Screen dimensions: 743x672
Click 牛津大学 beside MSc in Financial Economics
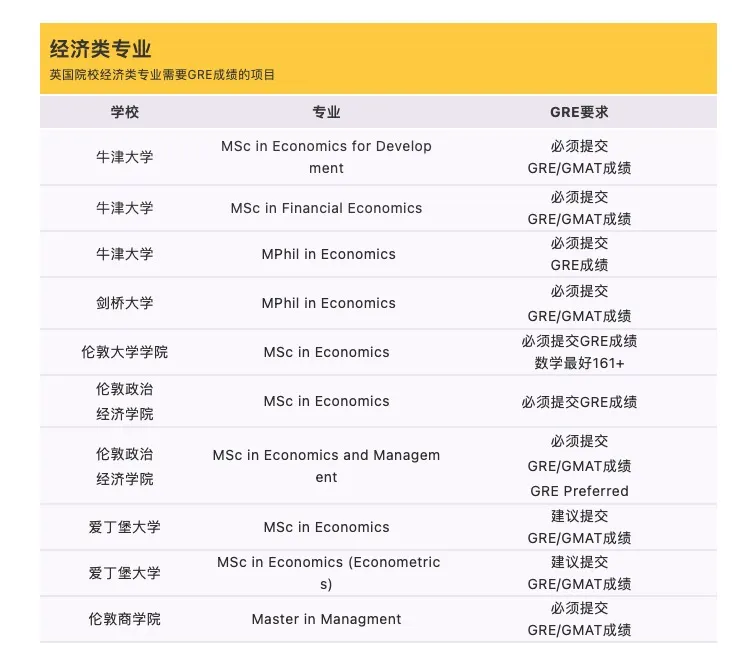[x=125, y=208]
